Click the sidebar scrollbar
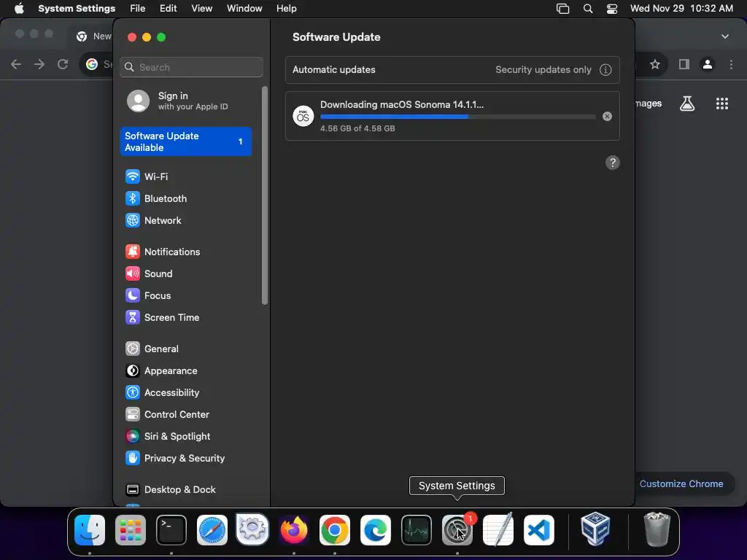Image resolution: width=747 pixels, height=560 pixels. pyautogui.click(x=265, y=195)
